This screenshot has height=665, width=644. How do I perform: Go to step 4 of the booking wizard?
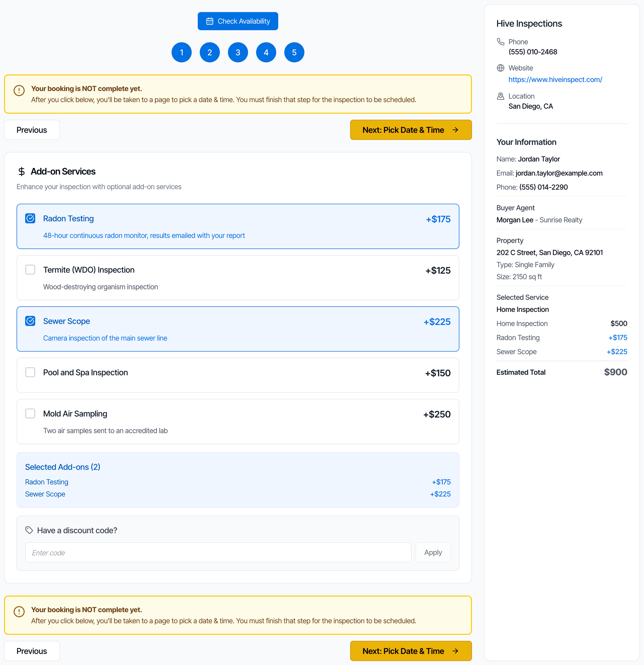[266, 52]
